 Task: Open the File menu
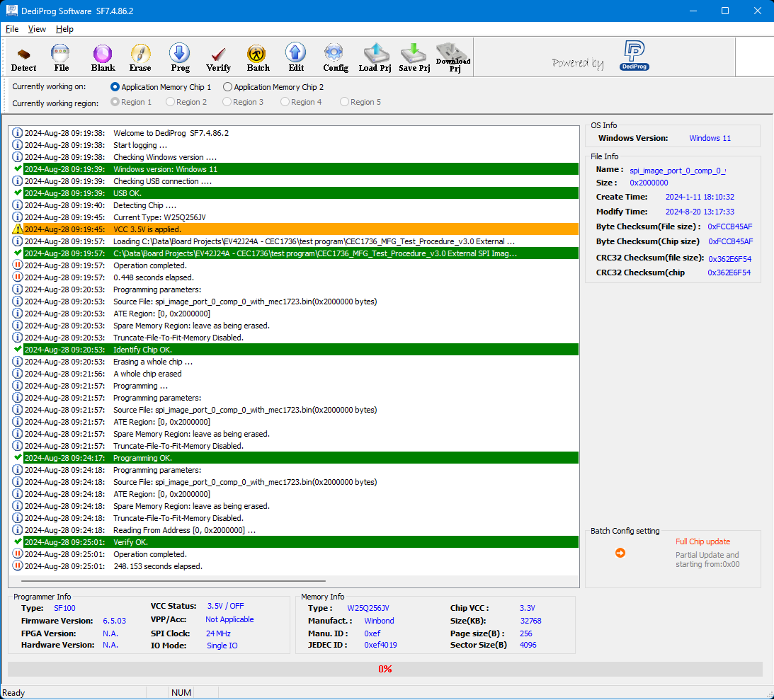11,29
